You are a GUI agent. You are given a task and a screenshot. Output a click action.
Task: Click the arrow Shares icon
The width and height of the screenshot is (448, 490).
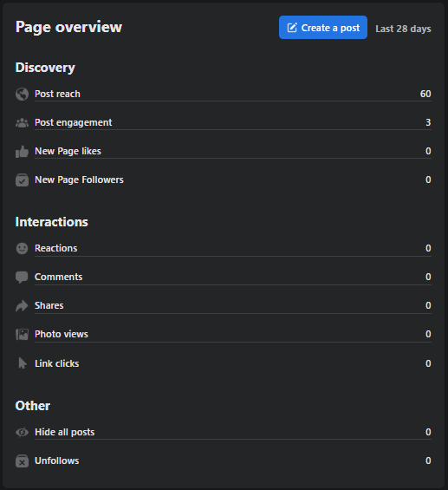pyautogui.click(x=22, y=305)
